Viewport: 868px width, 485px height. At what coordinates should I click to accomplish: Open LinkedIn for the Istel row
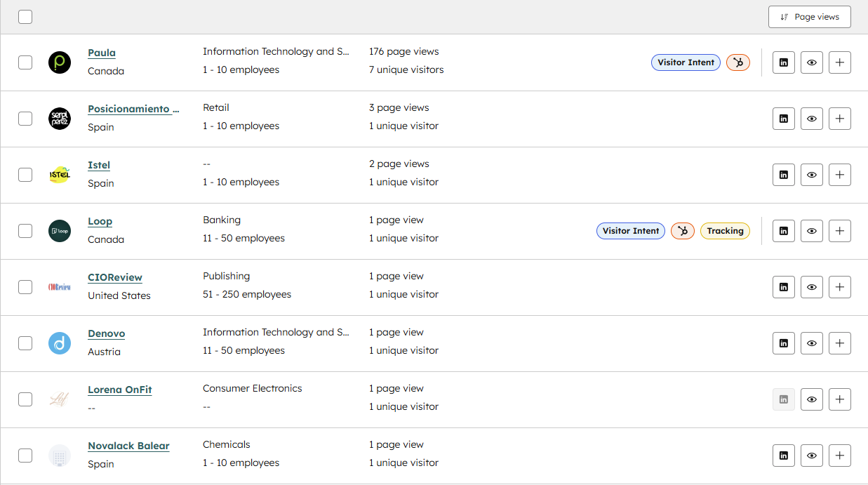click(784, 175)
